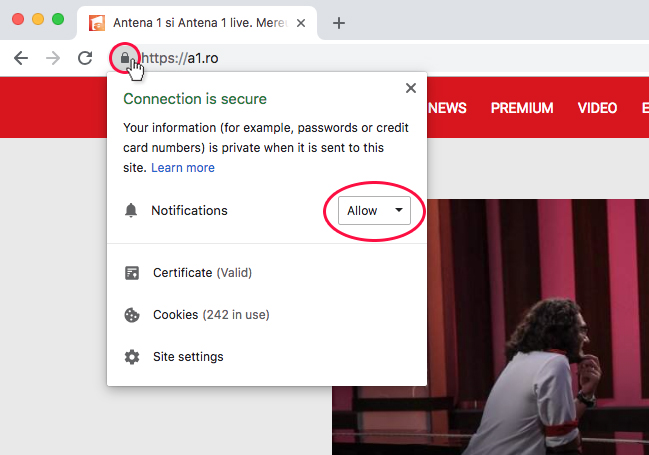
Task: Click the Site settings gear icon
Action: coord(131,357)
